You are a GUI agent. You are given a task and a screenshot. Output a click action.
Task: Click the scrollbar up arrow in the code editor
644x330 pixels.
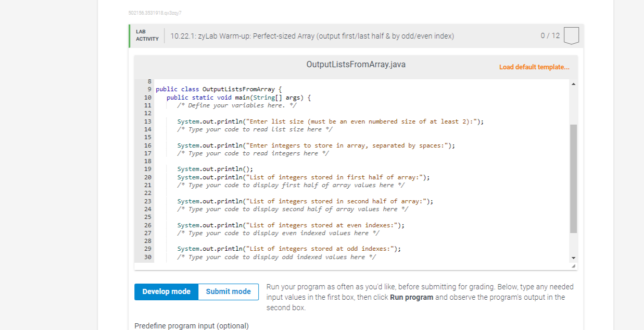click(x=573, y=83)
